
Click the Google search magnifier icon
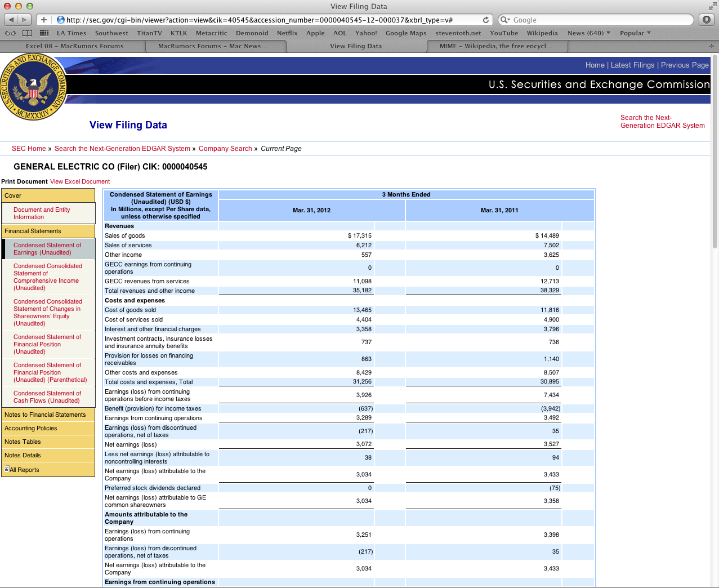click(504, 20)
